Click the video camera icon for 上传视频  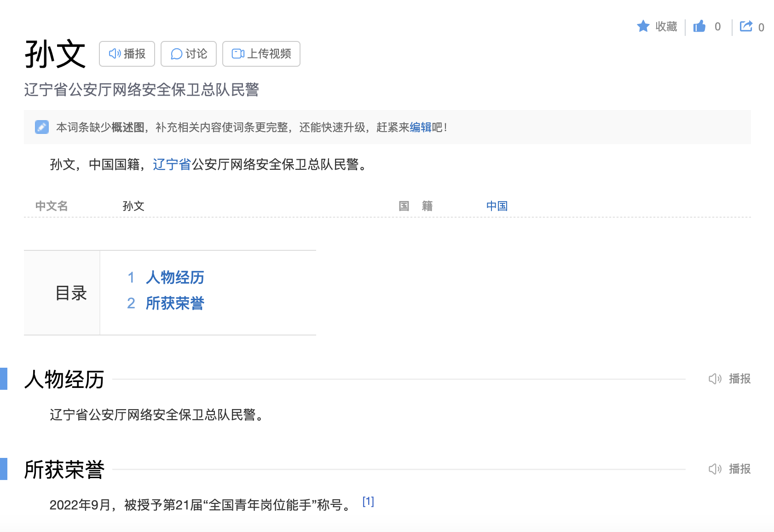238,54
